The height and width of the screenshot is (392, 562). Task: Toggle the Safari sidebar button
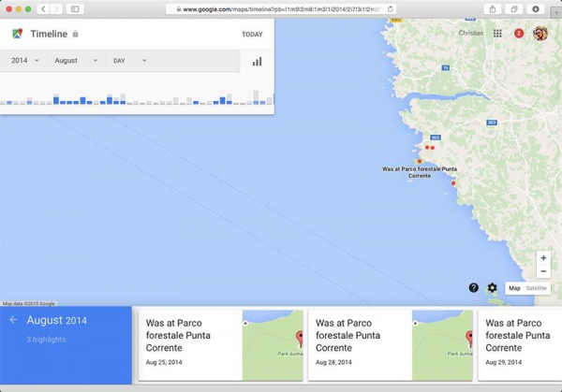(75, 9)
